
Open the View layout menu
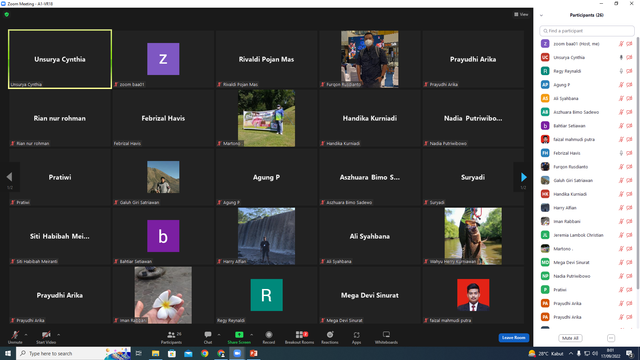tap(521, 15)
